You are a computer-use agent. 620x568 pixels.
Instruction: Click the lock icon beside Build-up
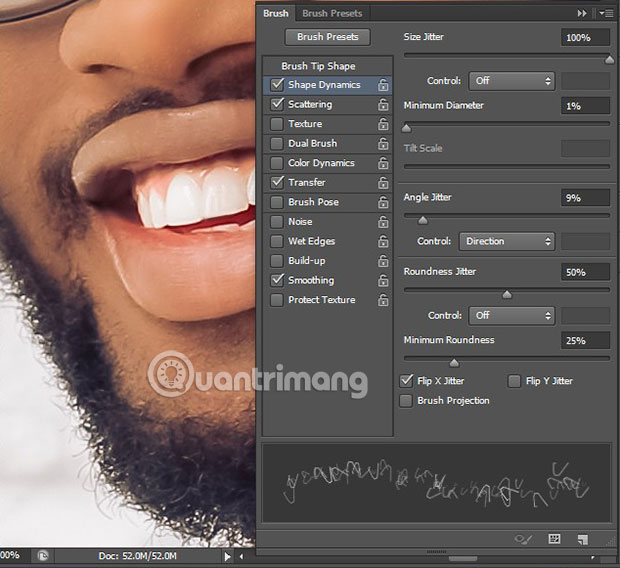coord(383,261)
